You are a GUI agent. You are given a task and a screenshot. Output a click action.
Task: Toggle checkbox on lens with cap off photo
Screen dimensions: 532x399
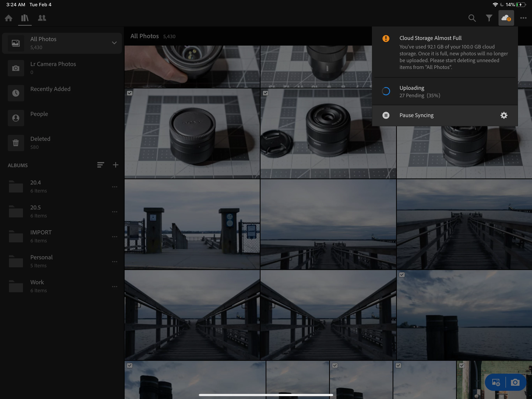(x=266, y=93)
